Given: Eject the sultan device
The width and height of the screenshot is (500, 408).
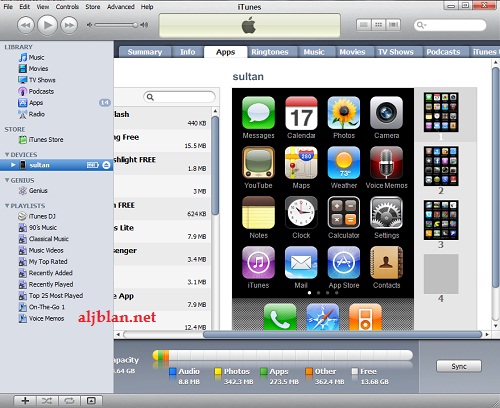Looking at the screenshot, I should coord(106,165).
